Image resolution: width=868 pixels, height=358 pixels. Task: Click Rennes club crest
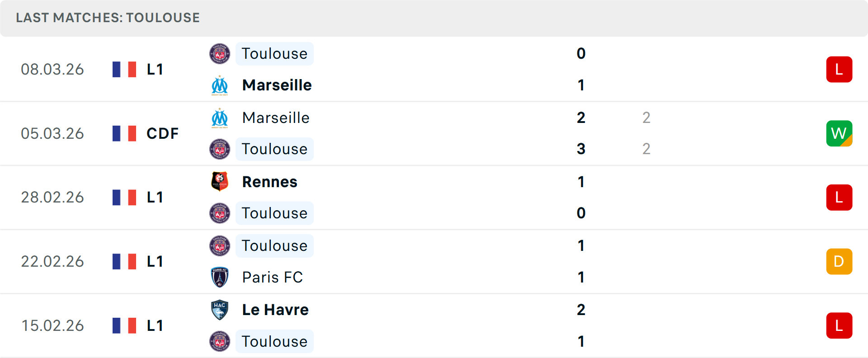[x=220, y=182]
